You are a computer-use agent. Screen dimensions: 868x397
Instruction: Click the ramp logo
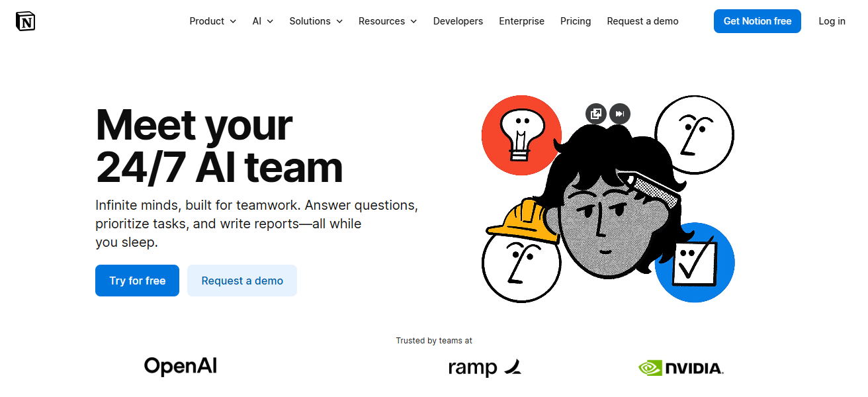tap(485, 367)
